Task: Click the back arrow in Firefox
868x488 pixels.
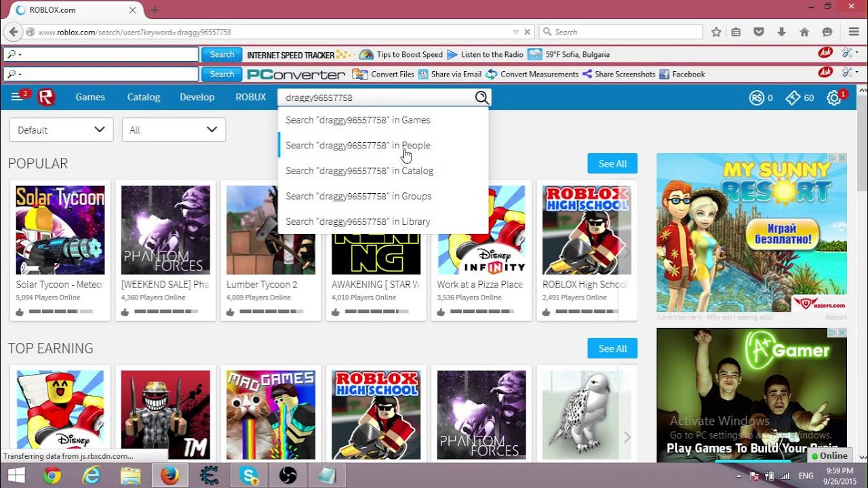Action: [12, 32]
